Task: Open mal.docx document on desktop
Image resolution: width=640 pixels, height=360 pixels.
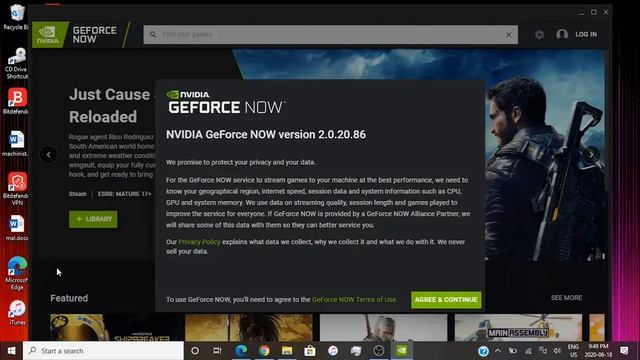Action: (16, 228)
